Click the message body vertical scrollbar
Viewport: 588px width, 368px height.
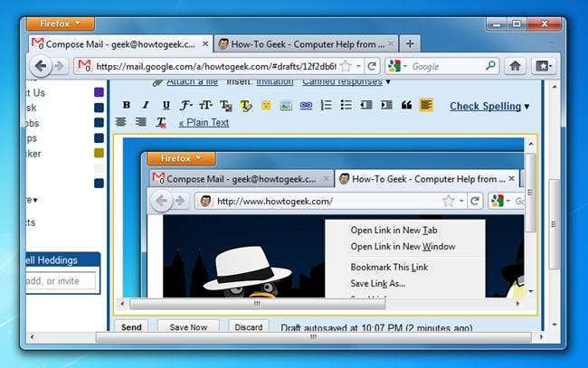531,192
